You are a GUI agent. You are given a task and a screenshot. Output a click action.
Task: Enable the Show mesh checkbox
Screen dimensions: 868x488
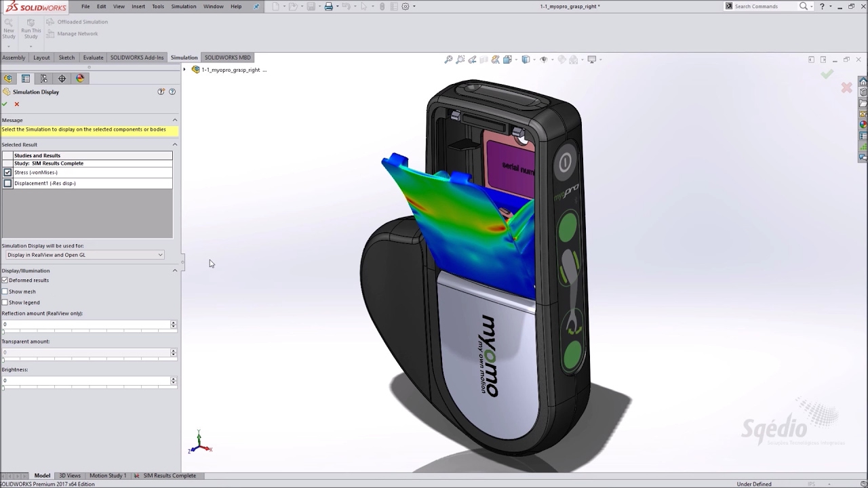coord(5,291)
